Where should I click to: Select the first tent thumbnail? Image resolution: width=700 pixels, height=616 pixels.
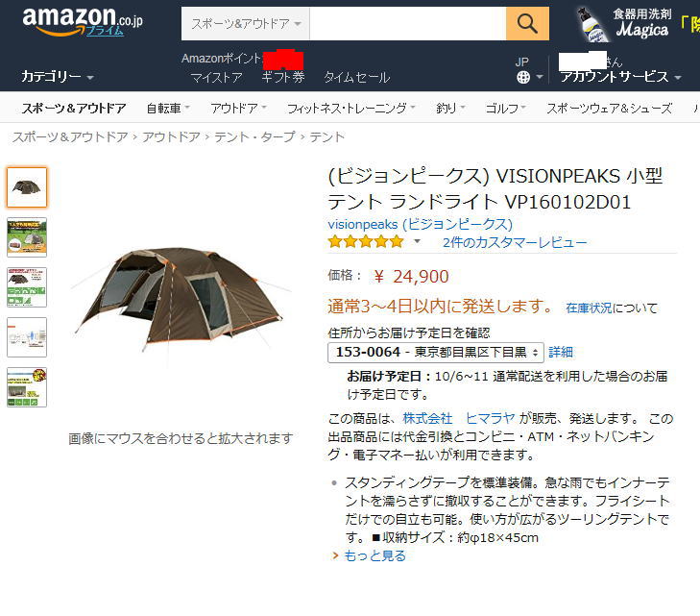tap(27, 187)
